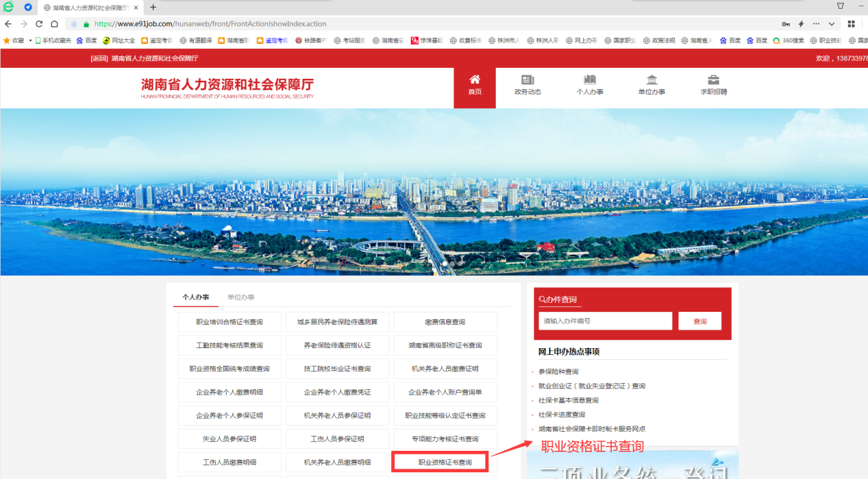Open the 政务动态 news section icon
The width and height of the screenshot is (868, 479).
[528, 80]
